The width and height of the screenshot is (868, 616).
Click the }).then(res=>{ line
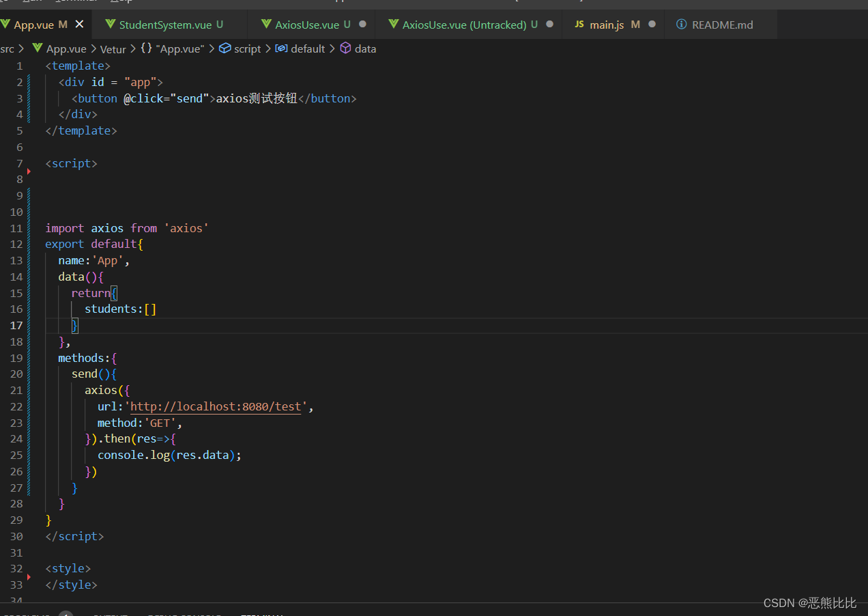pos(130,438)
